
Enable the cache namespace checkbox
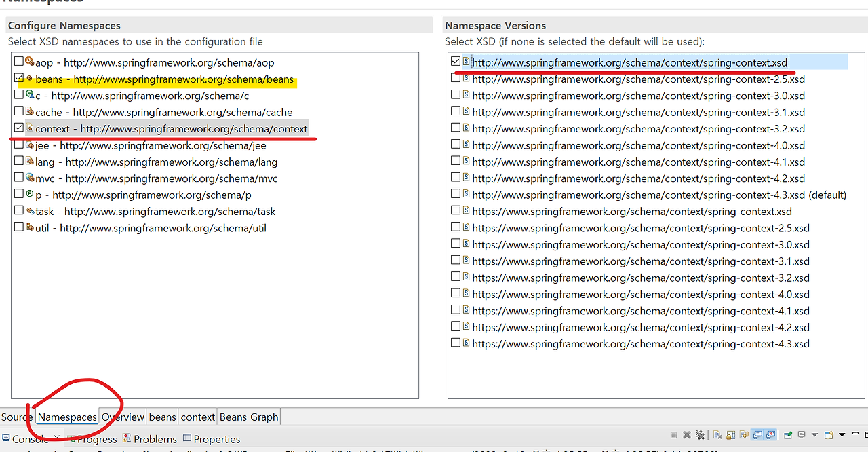pos(19,112)
